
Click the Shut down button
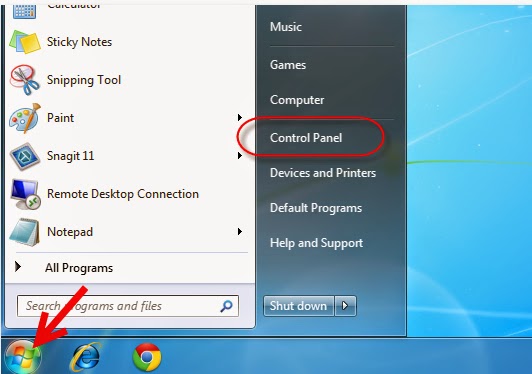(299, 306)
